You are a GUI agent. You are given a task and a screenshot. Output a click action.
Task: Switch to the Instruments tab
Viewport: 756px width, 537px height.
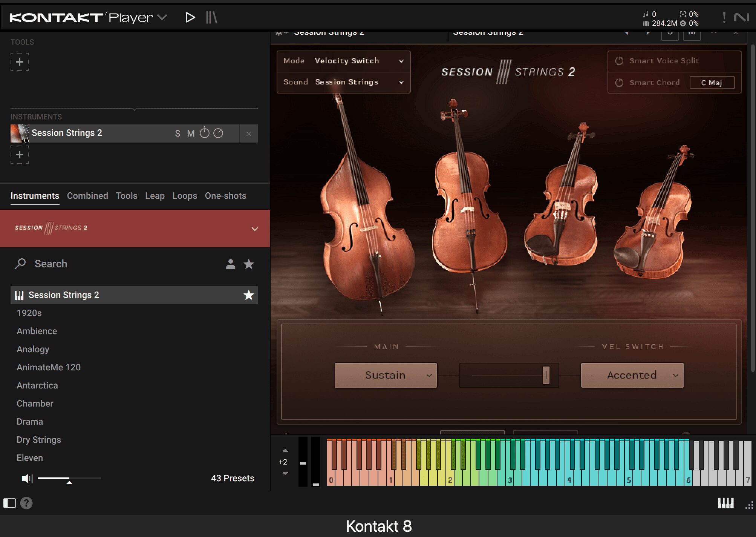coord(35,196)
